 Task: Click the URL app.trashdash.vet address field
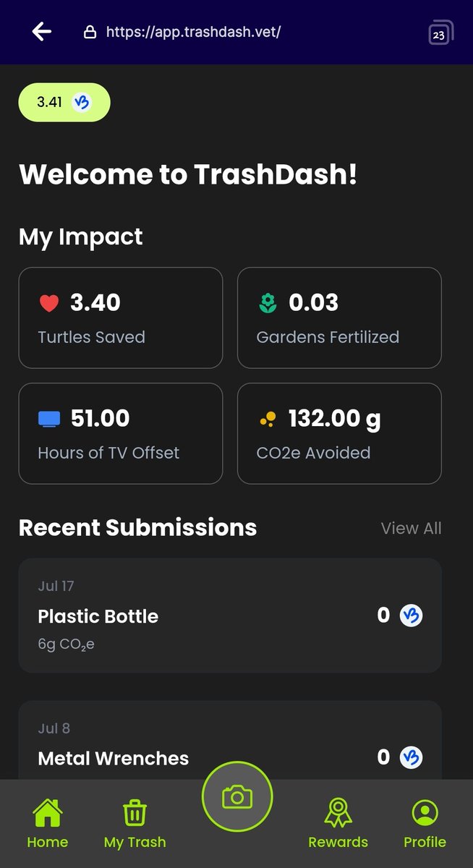(x=193, y=32)
